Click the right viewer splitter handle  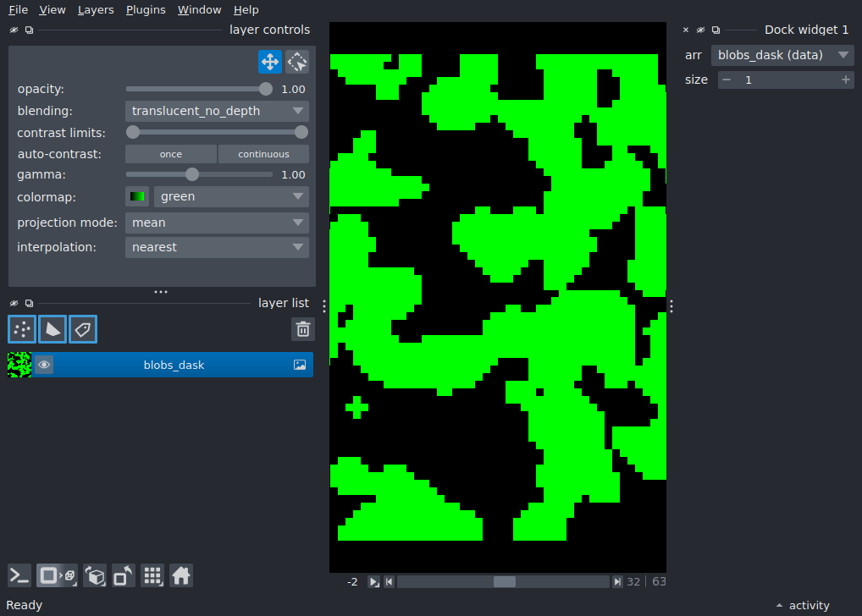point(671,306)
